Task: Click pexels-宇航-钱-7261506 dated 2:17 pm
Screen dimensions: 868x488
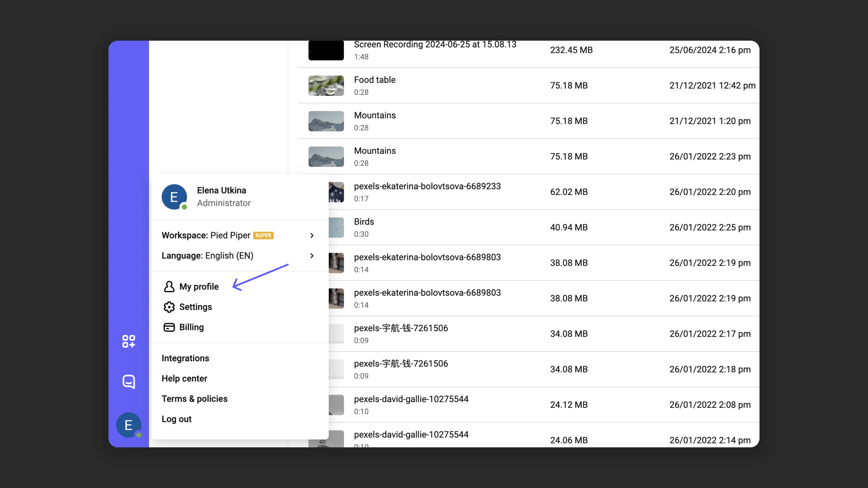Action: pyautogui.click(x=401, y=328)
